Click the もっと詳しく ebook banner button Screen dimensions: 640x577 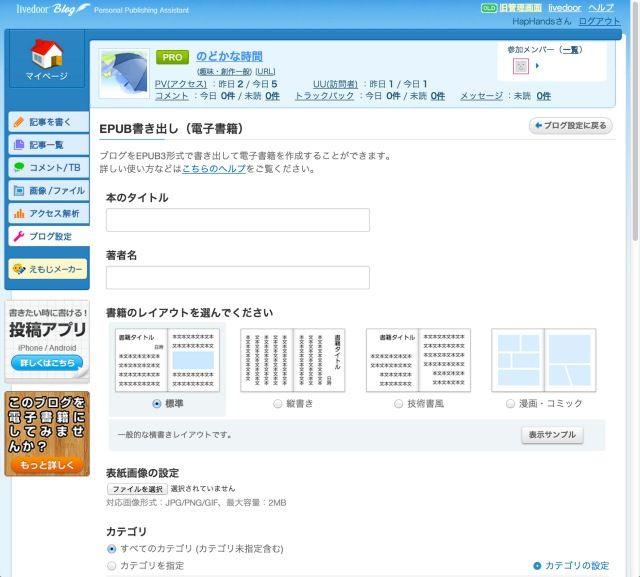47,465
